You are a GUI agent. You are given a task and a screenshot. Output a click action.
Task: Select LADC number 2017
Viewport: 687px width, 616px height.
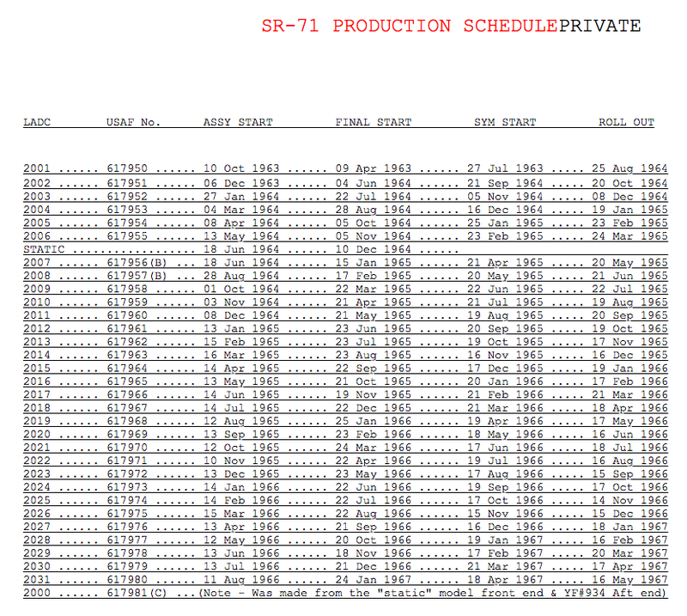(37, 394)
